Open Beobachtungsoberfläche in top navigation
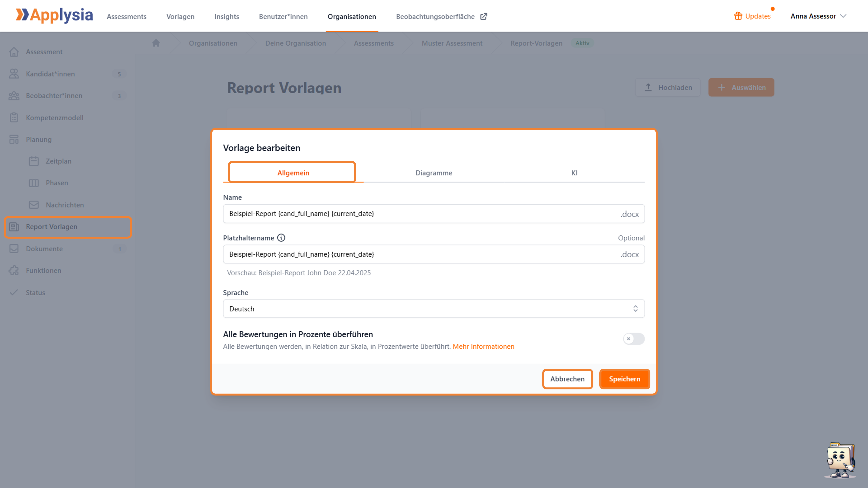 (435, 17)
